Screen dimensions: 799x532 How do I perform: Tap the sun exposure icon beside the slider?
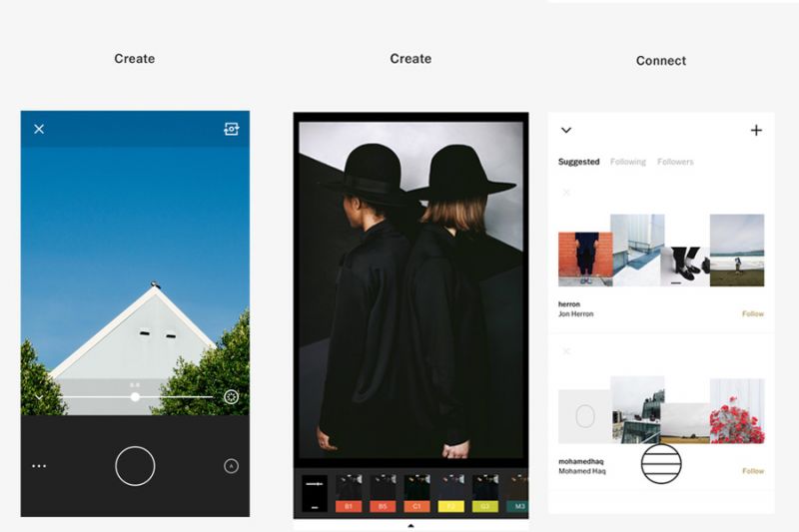[x=232, y=397]
